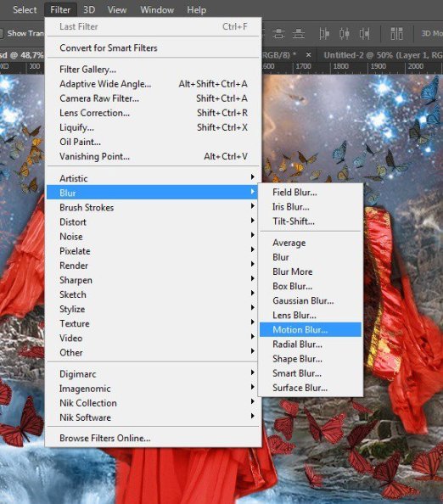This screenshot has height=504, width=443.
Task: Open Box Blur dialog
Action: (311, 286)
